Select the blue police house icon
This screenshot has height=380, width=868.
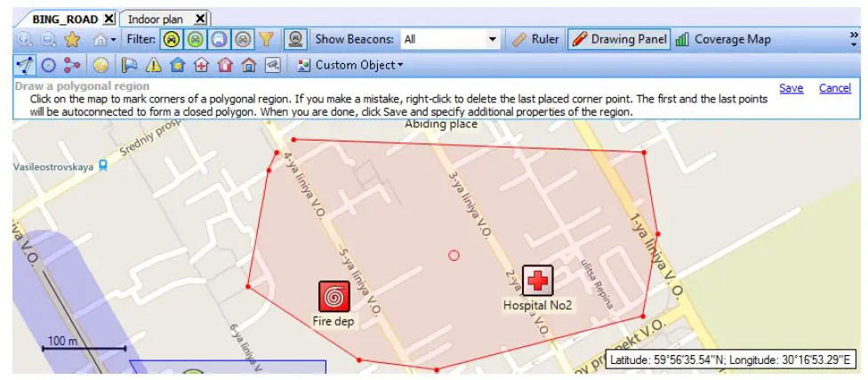(x=177, y=66)
